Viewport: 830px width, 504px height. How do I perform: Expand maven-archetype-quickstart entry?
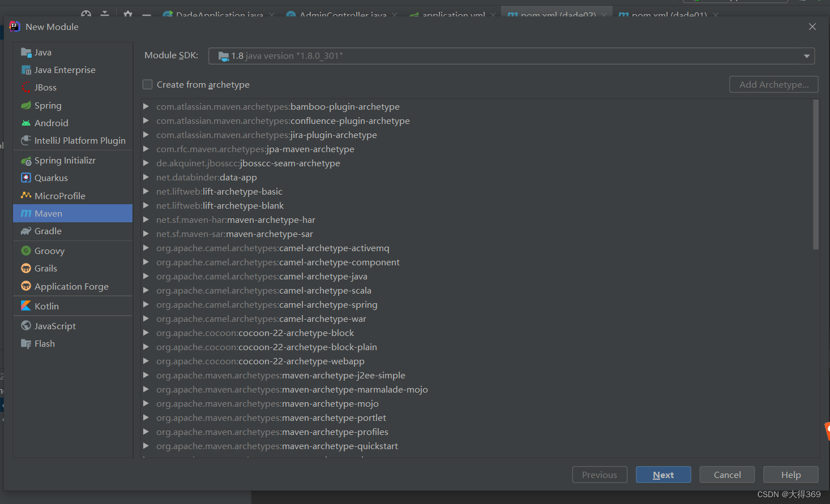(x=146, y=446)
